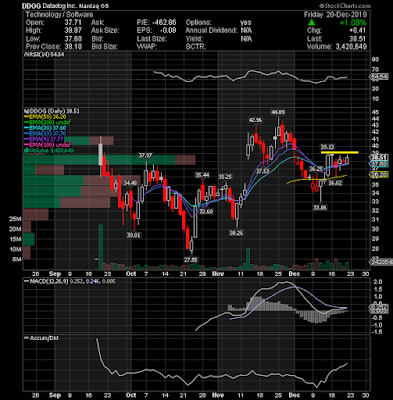
Task: Click the 27.55 low price label
Action: point(191,260)
